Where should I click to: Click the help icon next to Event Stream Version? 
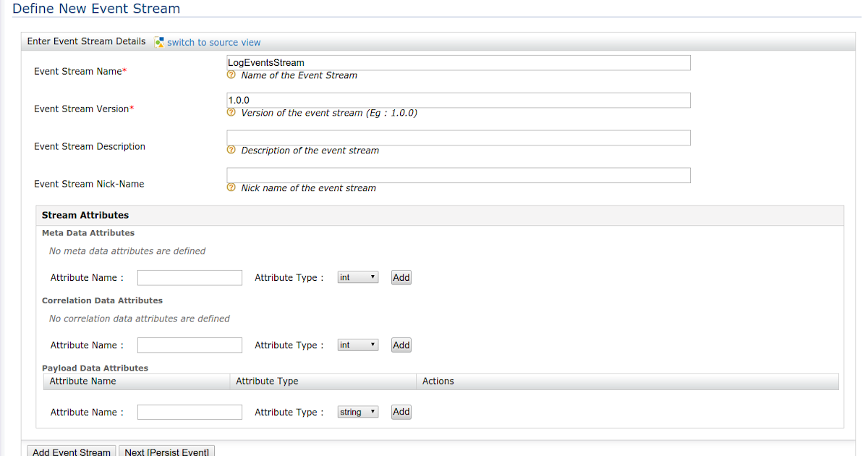231,113
